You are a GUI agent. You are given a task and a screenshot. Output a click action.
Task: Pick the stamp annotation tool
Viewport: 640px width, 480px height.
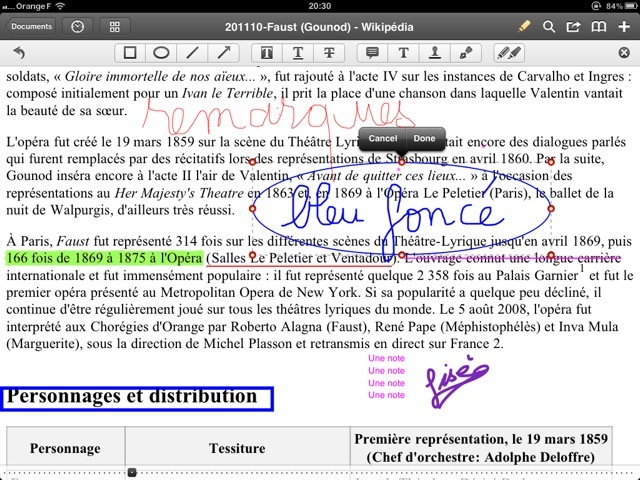click(x=434, y=52)
